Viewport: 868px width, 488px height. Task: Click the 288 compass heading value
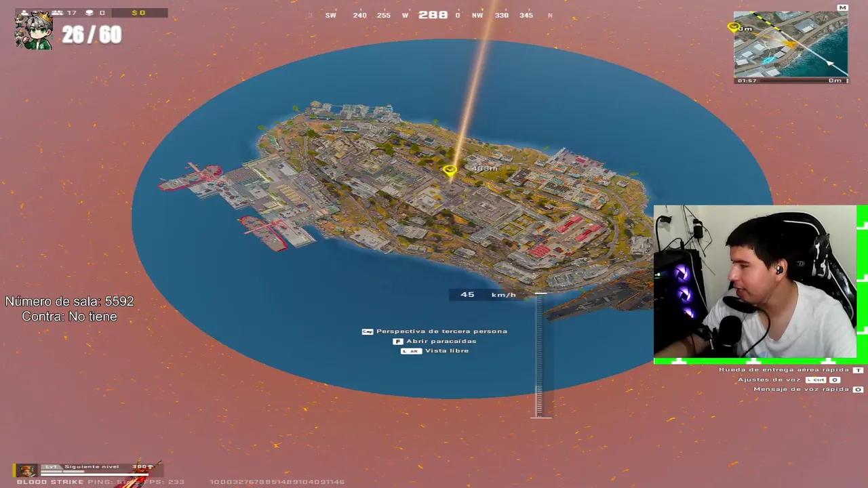point(433,15)
